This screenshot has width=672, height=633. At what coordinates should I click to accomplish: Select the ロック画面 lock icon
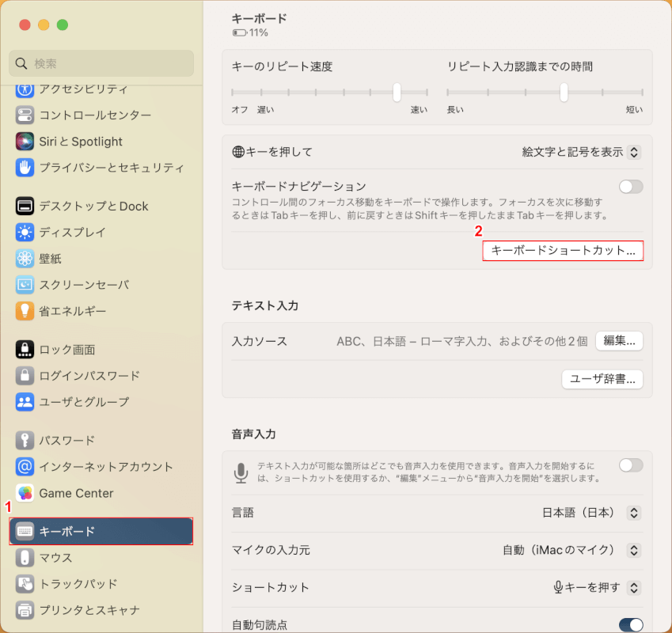pos(25,350)
